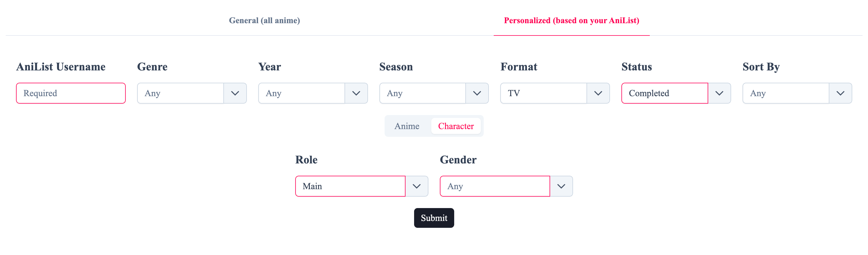
Task: Open the Role dropdown via its chevron
Action: pos(417,186)
